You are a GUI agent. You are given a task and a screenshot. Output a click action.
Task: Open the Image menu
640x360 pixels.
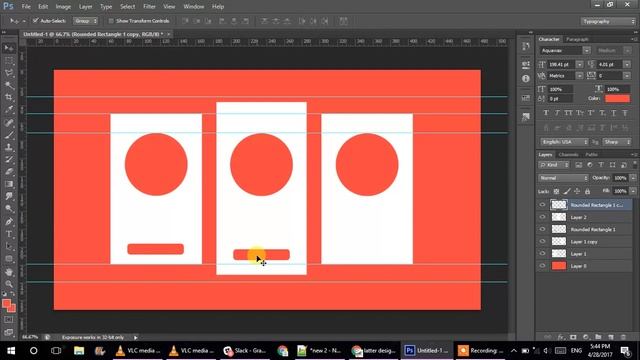click(63, 7)
